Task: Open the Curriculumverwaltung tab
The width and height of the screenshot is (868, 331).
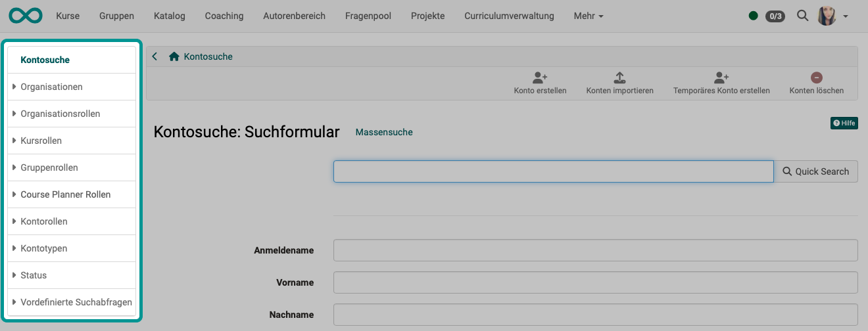Action: pyautogui.click(x=509, y=16)
